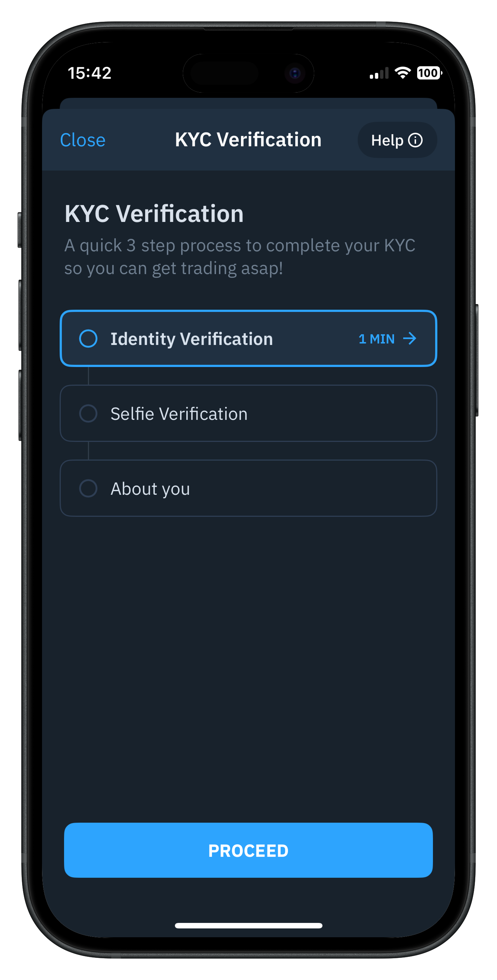
Task: Open the Identity Verification step row
Action: (x=248, y=338)
